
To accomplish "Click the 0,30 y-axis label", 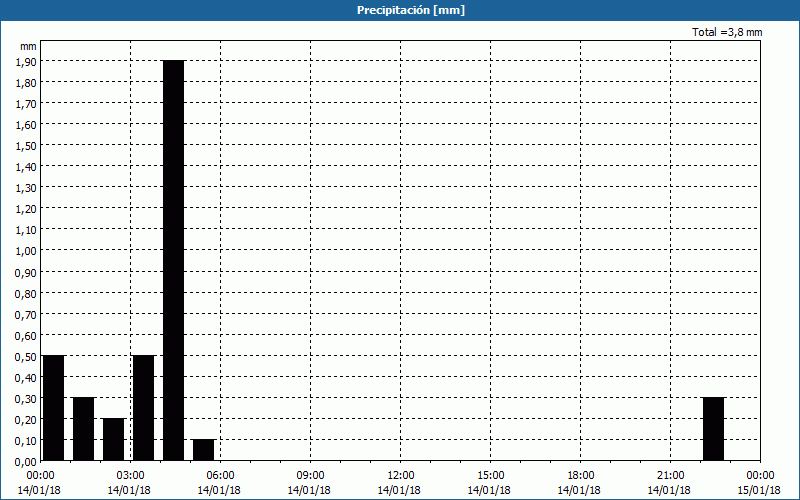I will tap(26, 398).
